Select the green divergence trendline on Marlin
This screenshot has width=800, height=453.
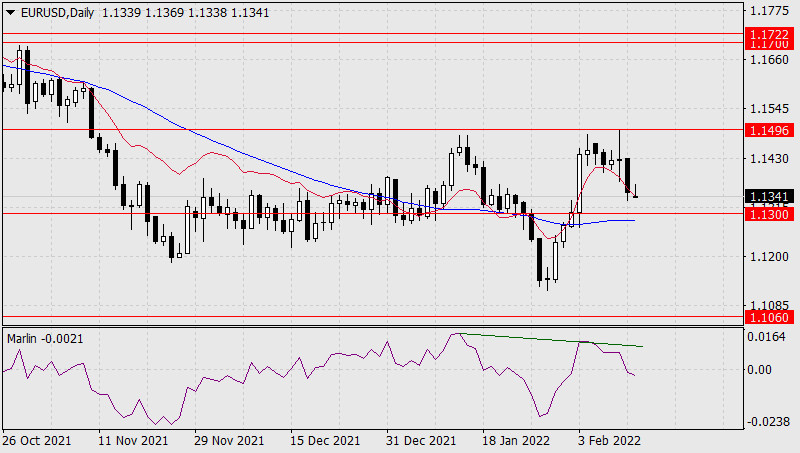pos(551,340)
